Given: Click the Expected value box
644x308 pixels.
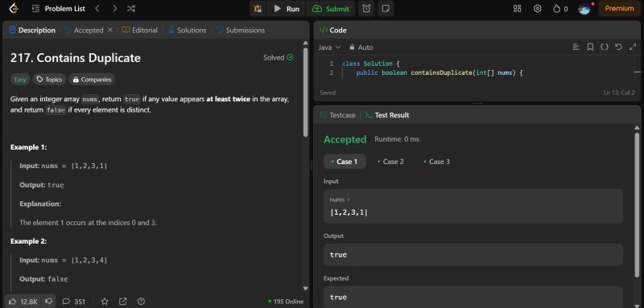Looking at the screenshot, I should [473, 297].
